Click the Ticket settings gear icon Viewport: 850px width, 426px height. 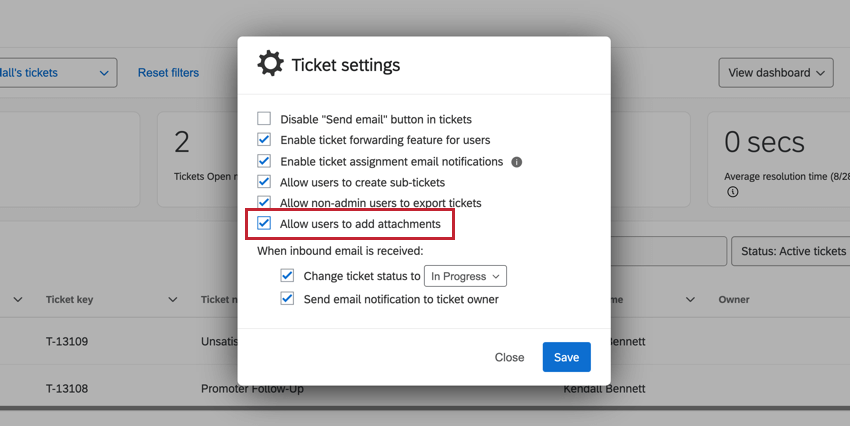coord(270,64)
